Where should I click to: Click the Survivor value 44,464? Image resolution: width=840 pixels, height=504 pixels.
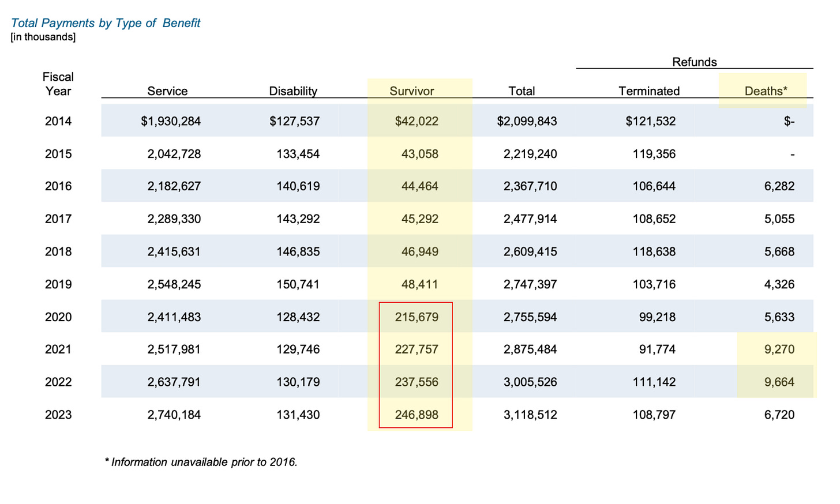coord(420,186)
